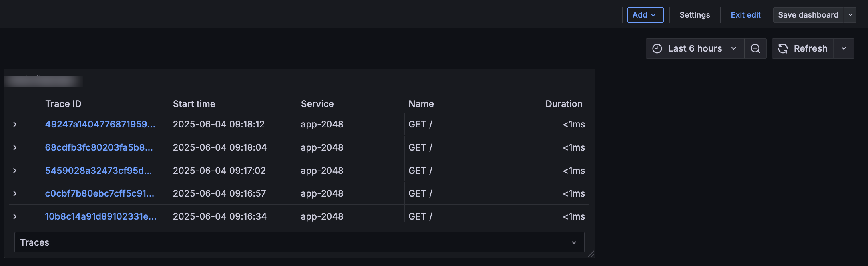This screenshot has height=266, width=868.
Task: Click the circular refresh arrows icon
Action: tap(783, 48)
